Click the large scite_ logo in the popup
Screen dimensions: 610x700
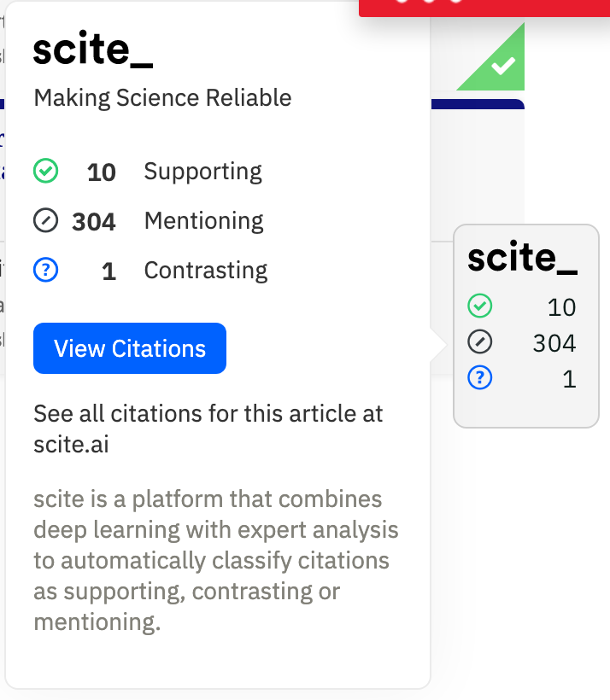(93, 50)
